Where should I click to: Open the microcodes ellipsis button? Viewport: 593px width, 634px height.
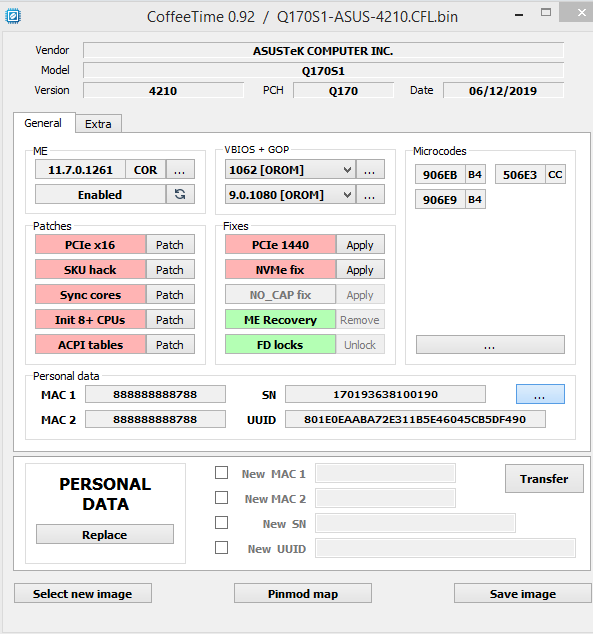pyautogui.click(x=490, y=345)
